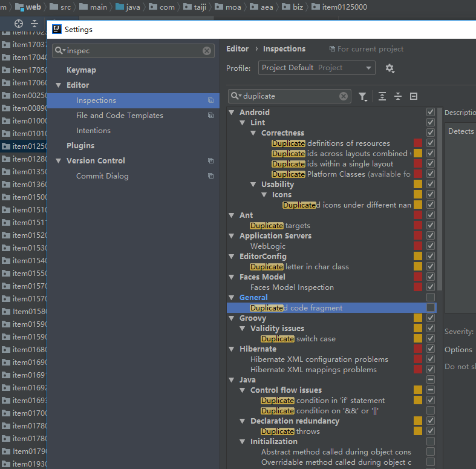Toggle the Duplicate targets checkbox under Ant
The image size is (476, 469).
click(x=431, y=226)
